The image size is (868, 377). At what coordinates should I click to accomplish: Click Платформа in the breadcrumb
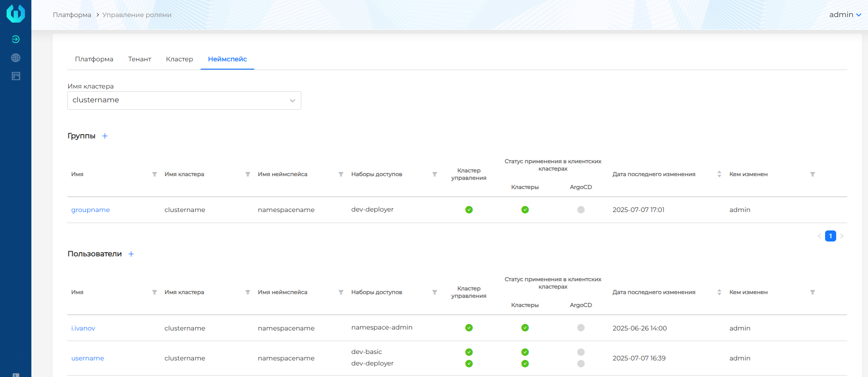pos(72,15)
